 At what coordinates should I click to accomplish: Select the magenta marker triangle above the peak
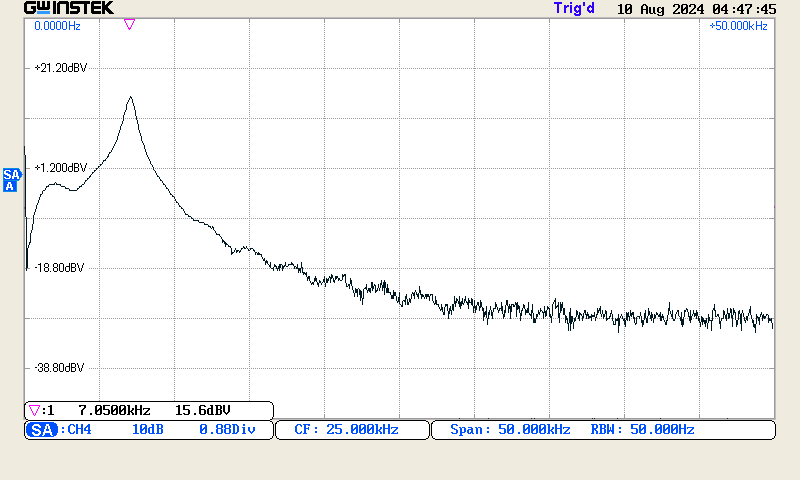[x=129, y=24]
